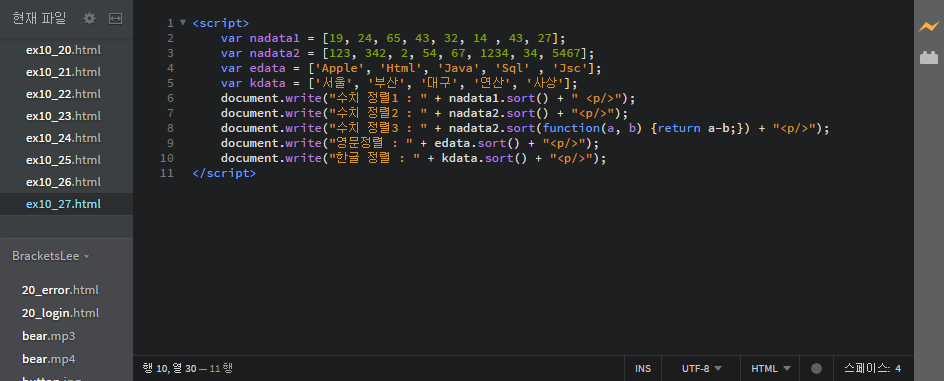Click the linting status circle indicator
This screenshot has height=381, width=944.
816,368
